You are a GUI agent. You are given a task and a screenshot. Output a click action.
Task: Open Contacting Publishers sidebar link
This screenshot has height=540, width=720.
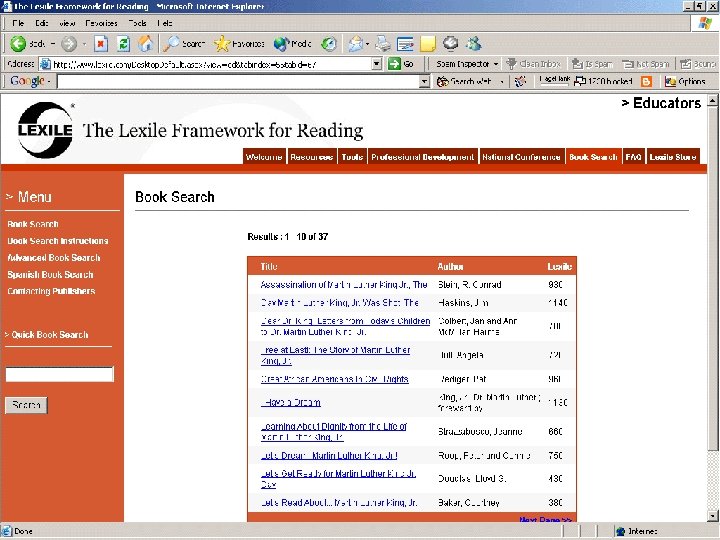(x=51, y=291)
